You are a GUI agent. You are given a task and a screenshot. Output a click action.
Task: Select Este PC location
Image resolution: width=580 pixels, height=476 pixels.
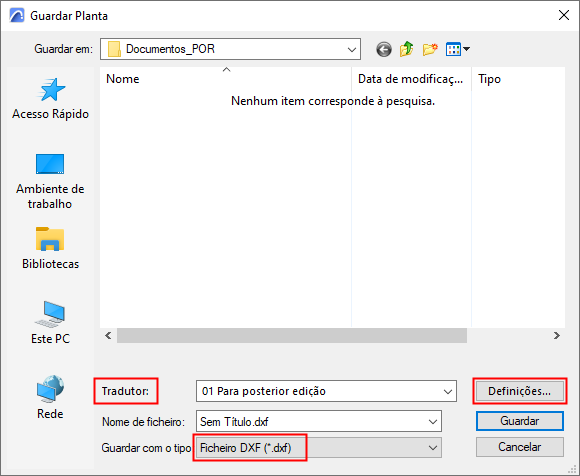(50, 323)
